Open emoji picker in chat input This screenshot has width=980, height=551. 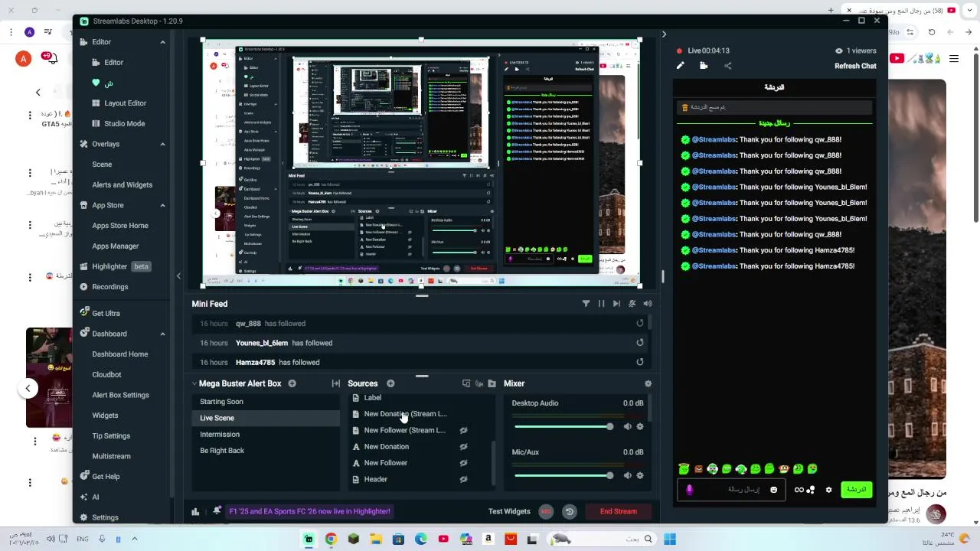click(773, 490)
